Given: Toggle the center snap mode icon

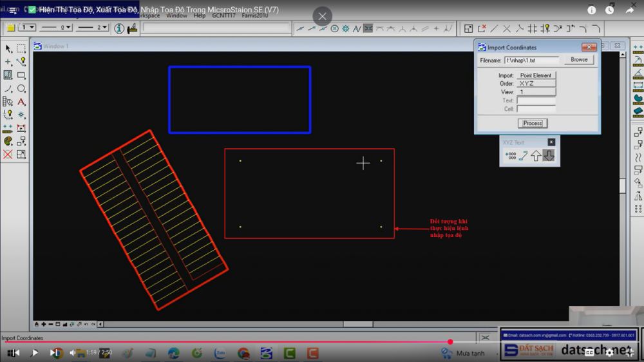Looking at the screenshot, I should (334, 28).
